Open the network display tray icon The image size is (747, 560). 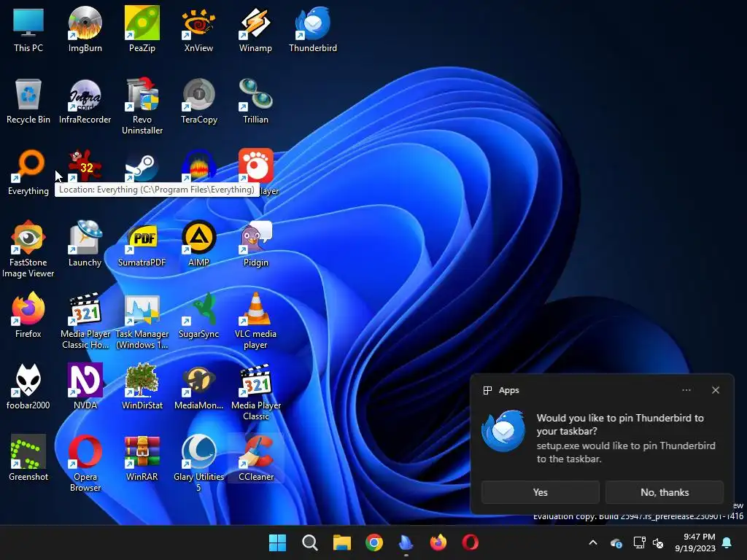pos(639,542)
